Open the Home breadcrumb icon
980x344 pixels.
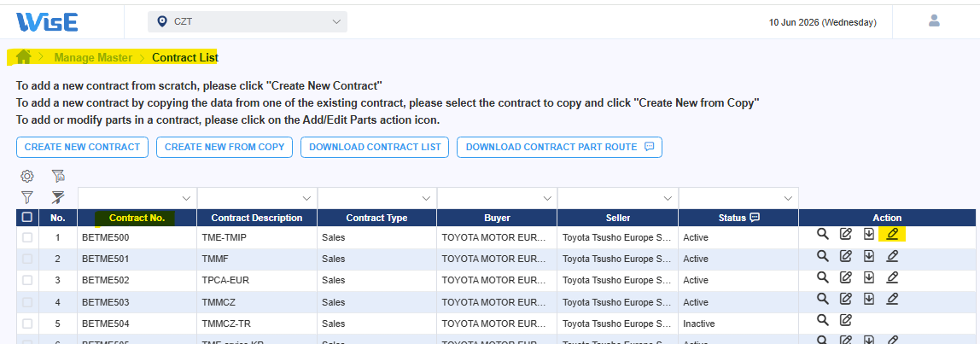tap(24, 57)
